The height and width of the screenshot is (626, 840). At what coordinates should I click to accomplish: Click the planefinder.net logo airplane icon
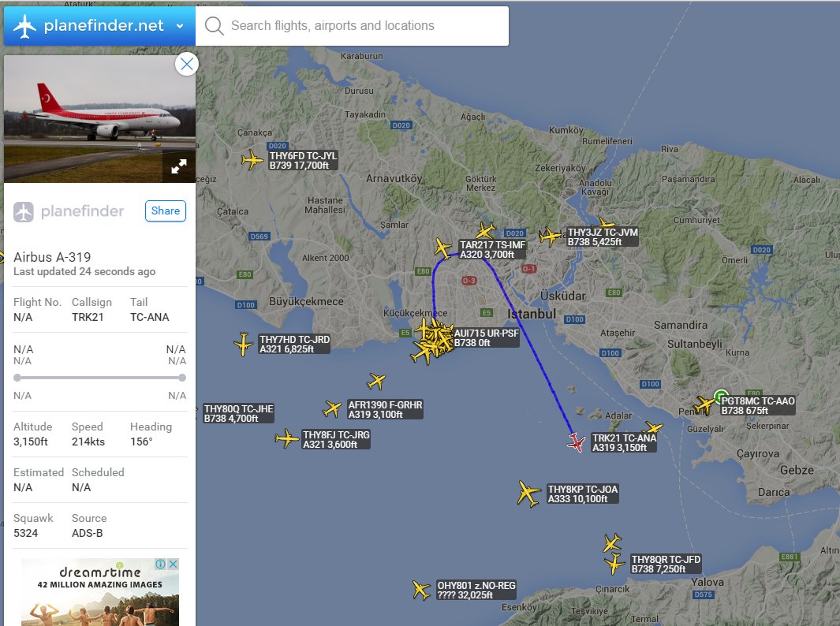(x=24, y=26)
